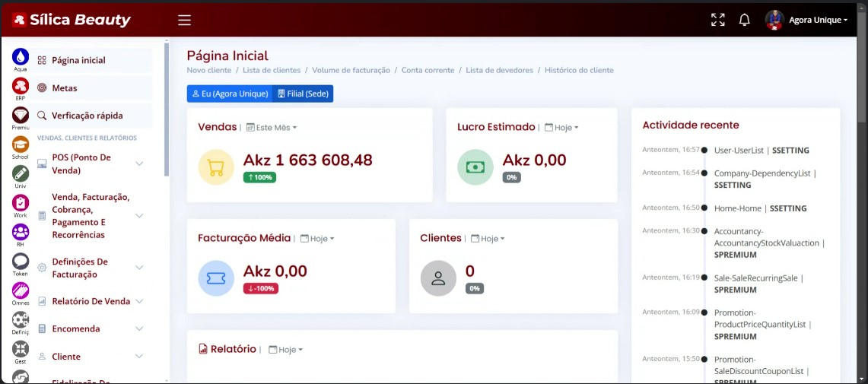Click the Verficação rápida magnifier icon
This screenshot has width=868, height=384.
(x=42, y=116)
